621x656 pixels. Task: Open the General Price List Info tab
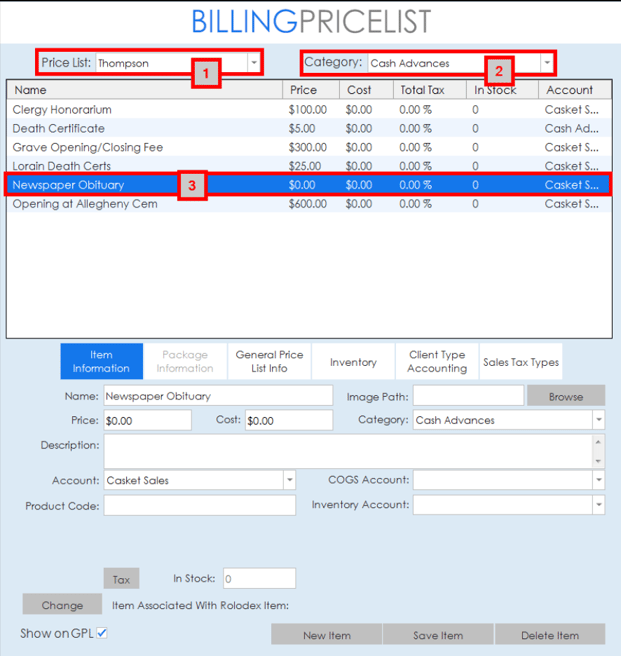(x=269, y=361)
